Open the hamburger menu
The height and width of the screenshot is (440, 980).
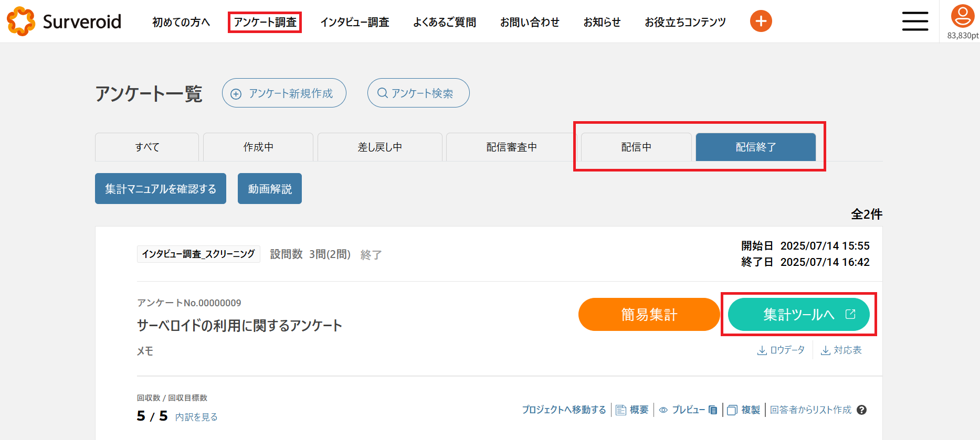[x=915, y=22]
